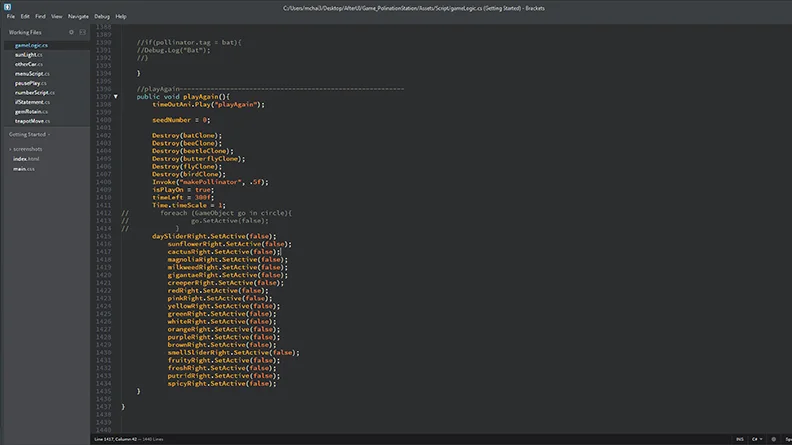
Task: Click the commented foreach GameObject line
Action: click(x=226, y=213)
